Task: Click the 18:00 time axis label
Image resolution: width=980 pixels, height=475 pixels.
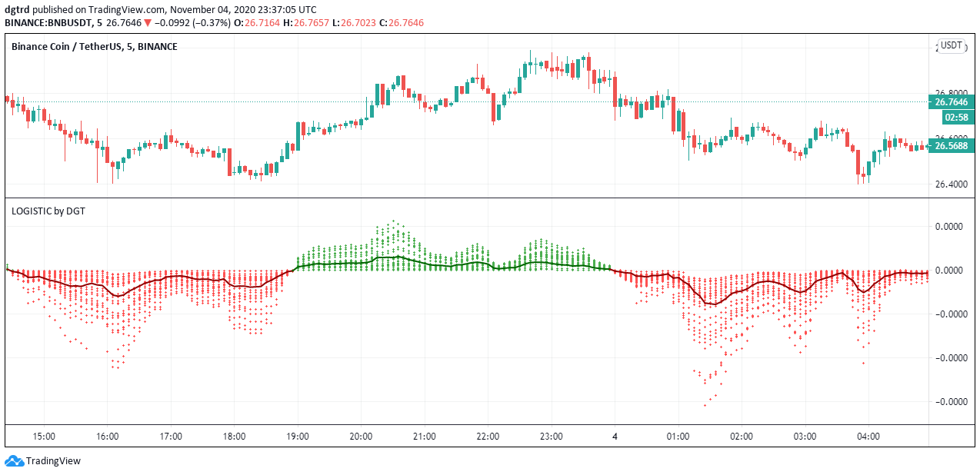Action: (x=235, y=437)
